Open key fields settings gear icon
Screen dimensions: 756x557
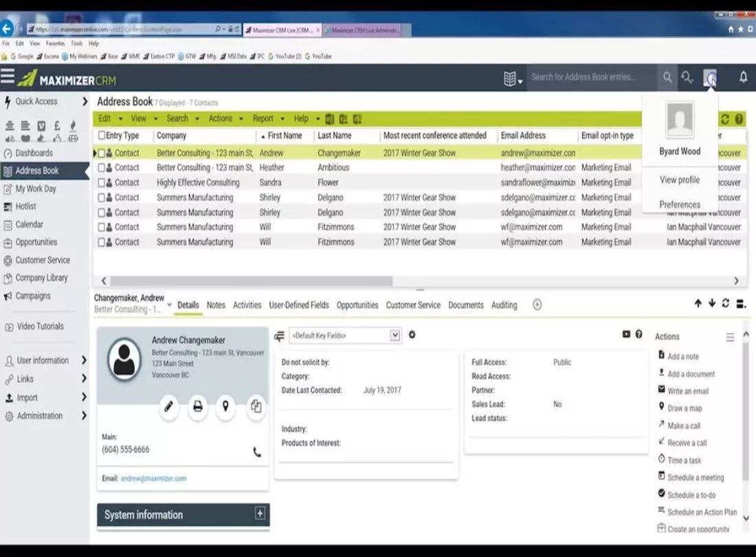pos(412,334)
